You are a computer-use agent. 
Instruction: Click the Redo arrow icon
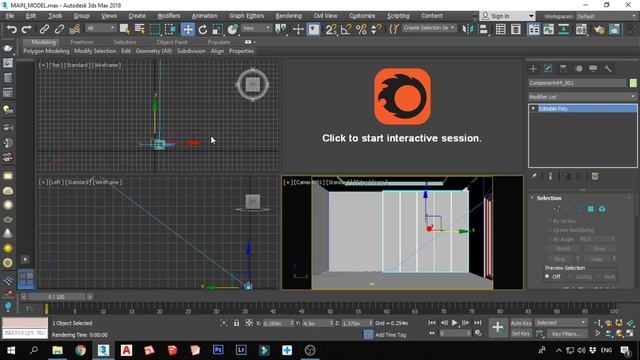[x=27, y=29]
